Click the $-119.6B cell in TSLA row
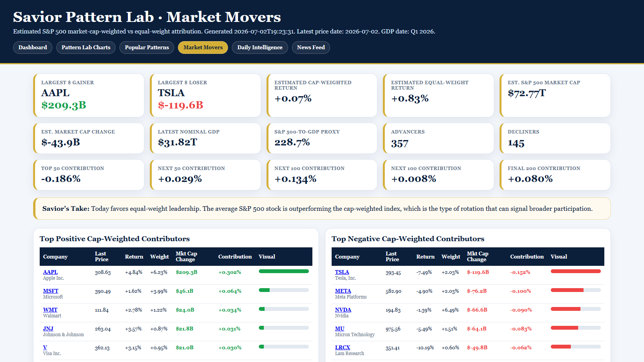 click(x=478, y=272)
